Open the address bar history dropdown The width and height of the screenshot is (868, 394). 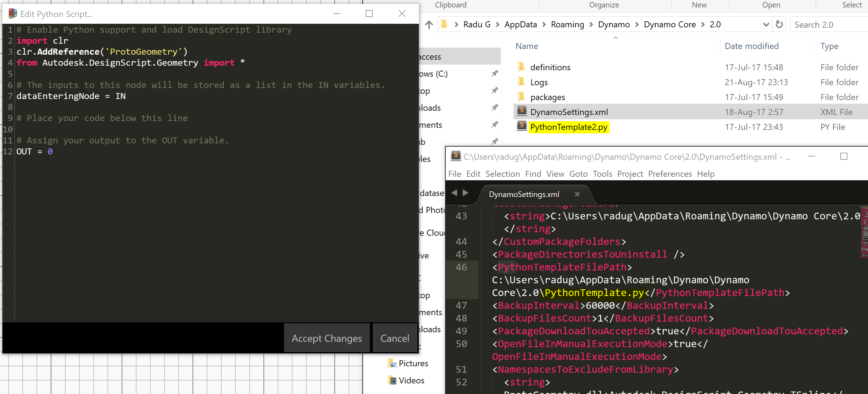point(766,24)
